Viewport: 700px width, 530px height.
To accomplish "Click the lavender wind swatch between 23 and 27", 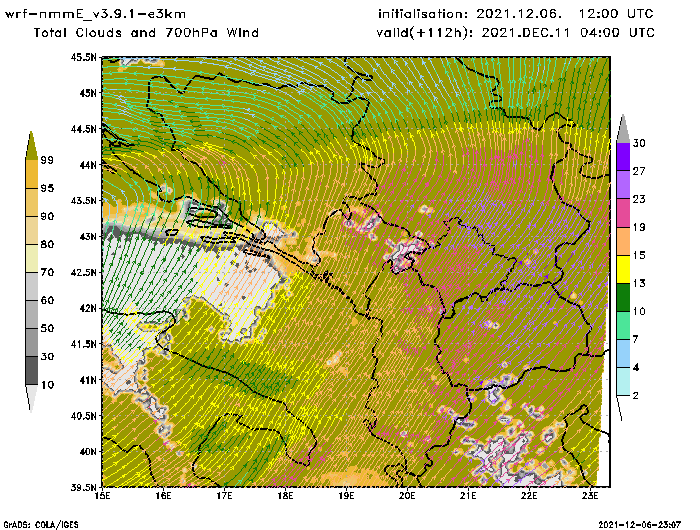I will point(623,185).
